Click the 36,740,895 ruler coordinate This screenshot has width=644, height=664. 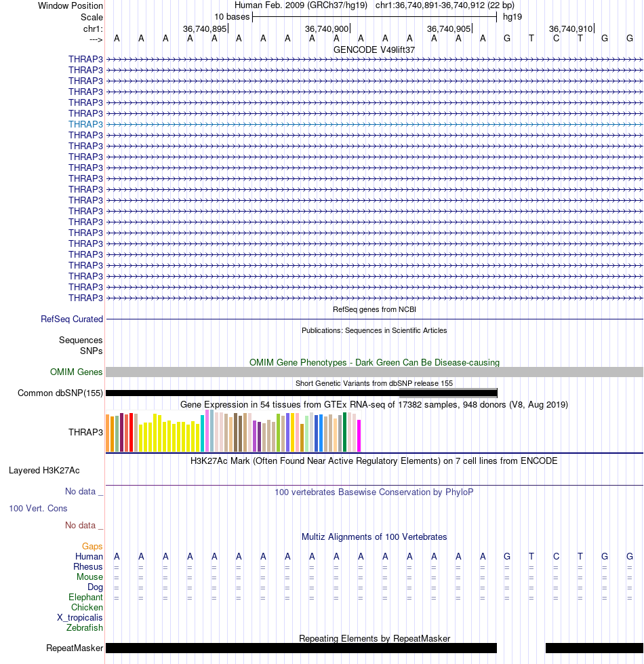[x=205, y=28]
